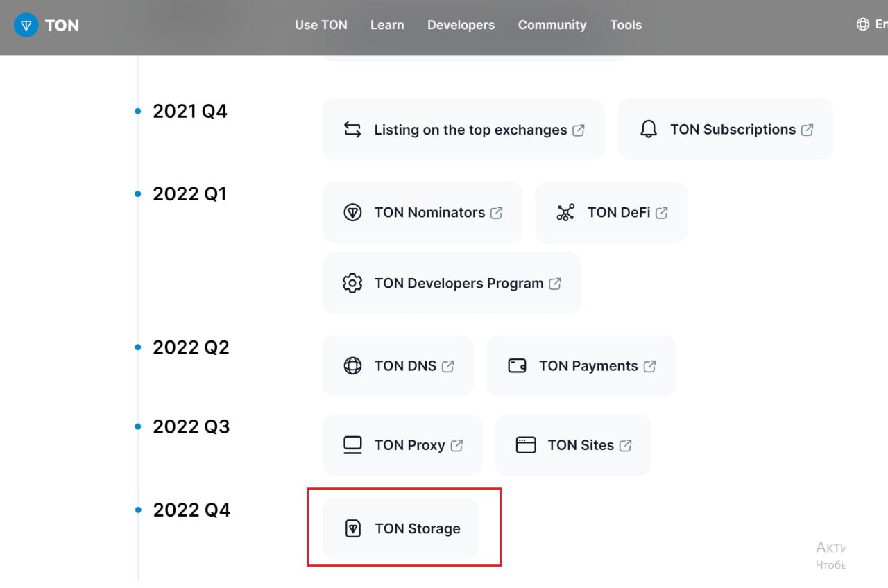888x588 pixels.
Task: Click the TON Storage file icon
Action: click(x=353, y=529)
